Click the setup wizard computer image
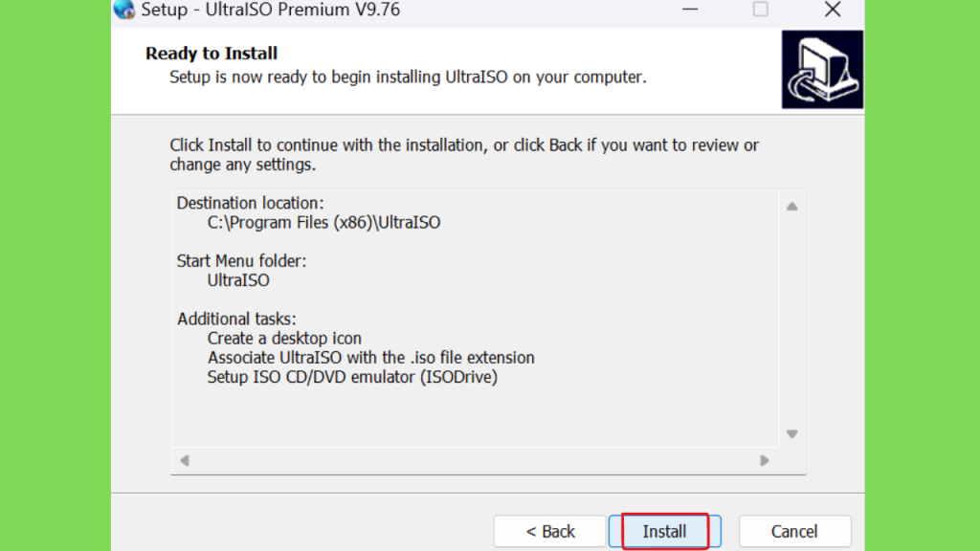The height and width of the screenshot is (551, 980). [822, 69]
